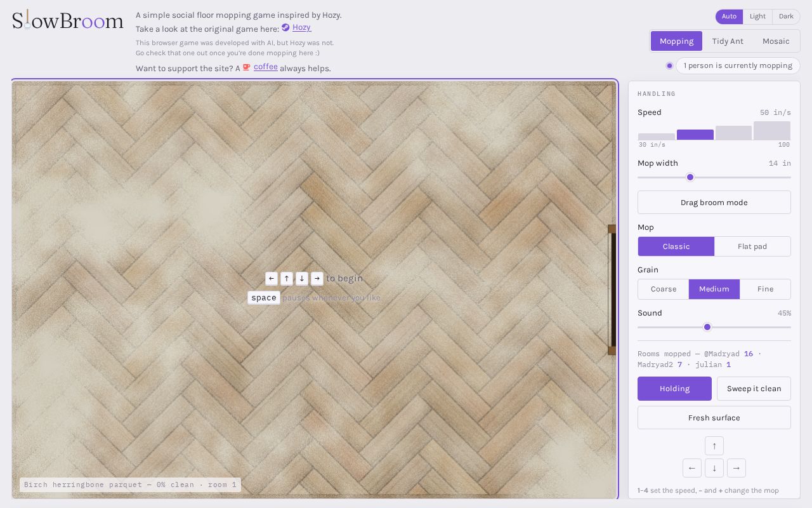812x508 pixels.
Task: Click the 50 in/s speed value
Action: pyautogui.click(x=775, y=112)
